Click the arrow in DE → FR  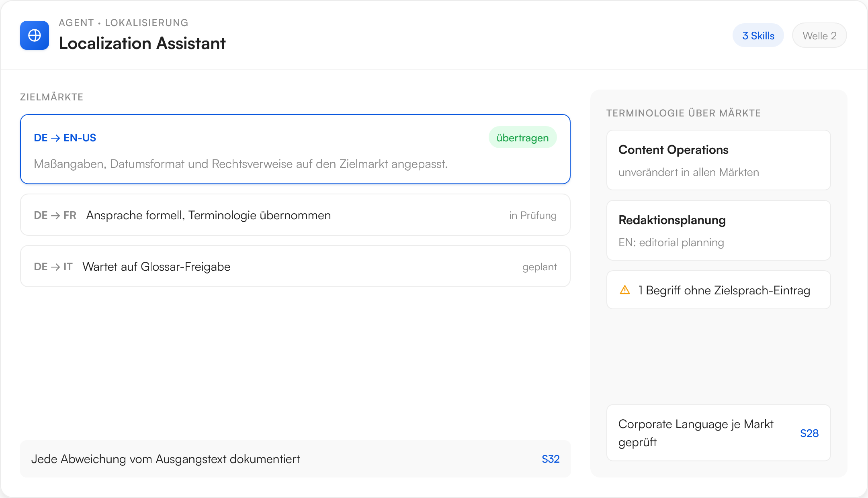click(x=55, y=215)
